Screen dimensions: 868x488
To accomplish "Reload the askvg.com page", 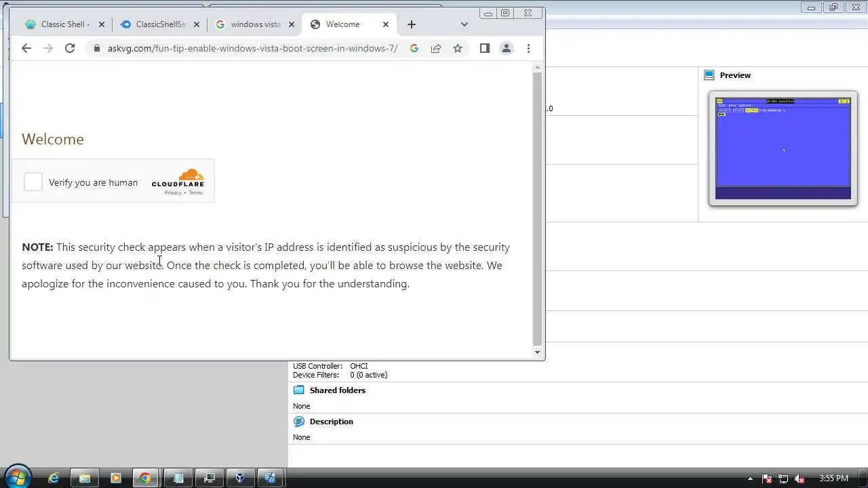I will tap(70, 48).
